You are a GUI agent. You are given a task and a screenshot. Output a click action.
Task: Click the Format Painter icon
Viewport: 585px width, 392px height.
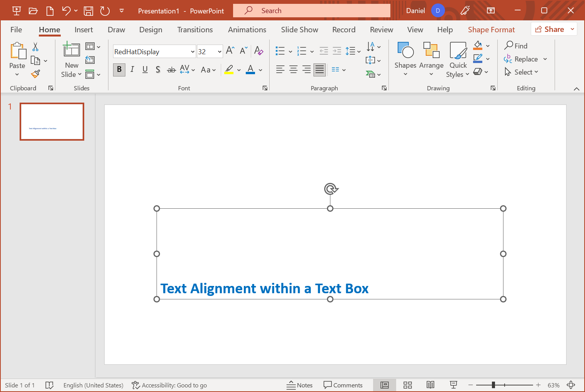coord(36,74)
